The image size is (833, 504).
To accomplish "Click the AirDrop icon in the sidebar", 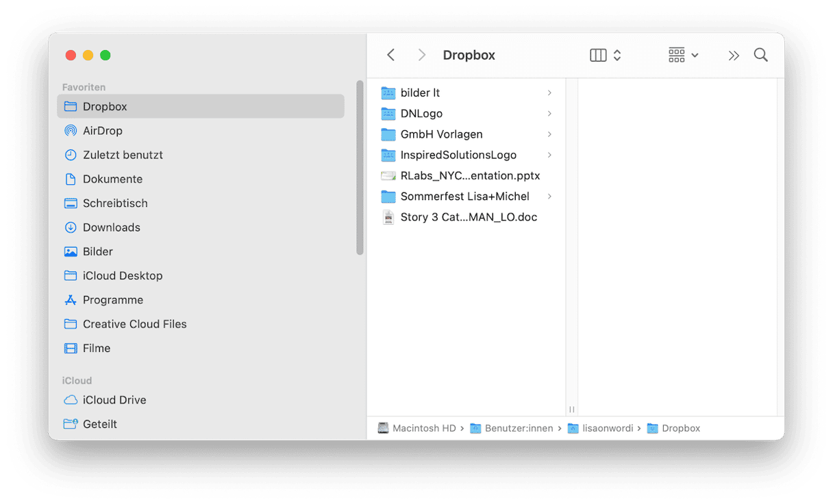I will (x=70, y=131).
